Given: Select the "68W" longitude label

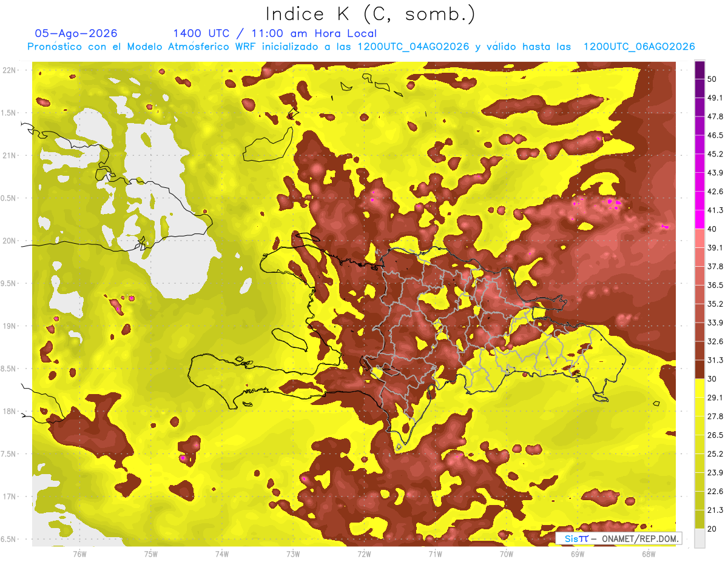Looking at the screenshot, I should pos(649,554).
